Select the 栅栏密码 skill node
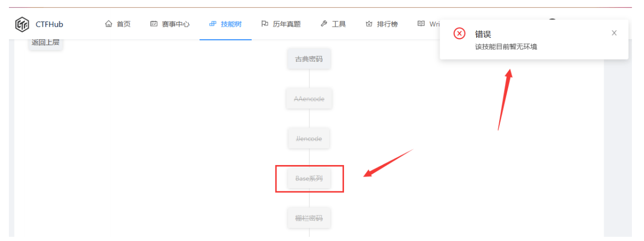 coord(309,218)
